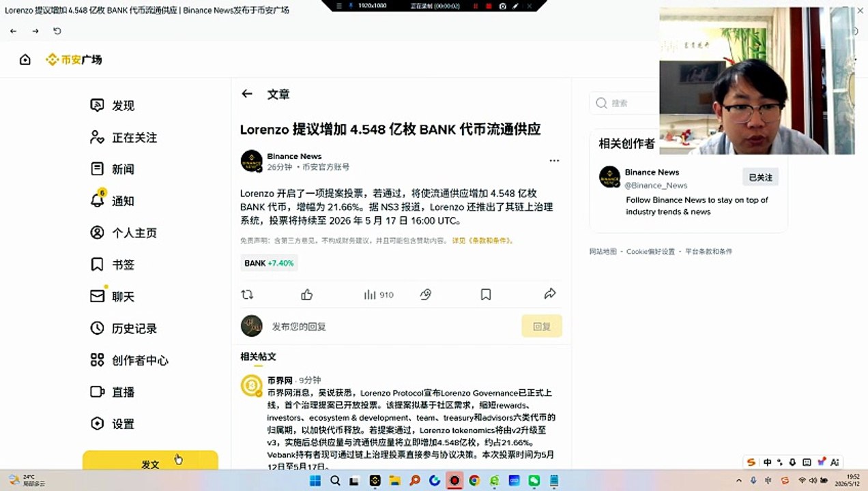The height and width of the screenshot is (491, 868).
Task: Open the Windows Start menu
Action: pos(315,481)
